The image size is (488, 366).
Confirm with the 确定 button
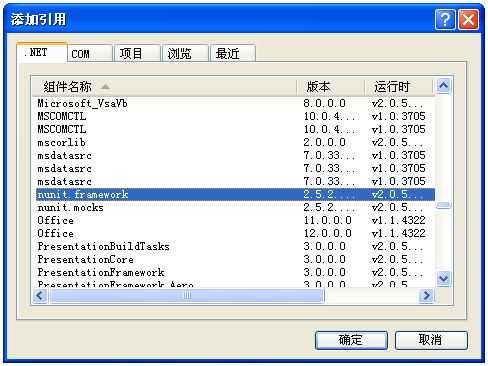(x=351, y=340)
